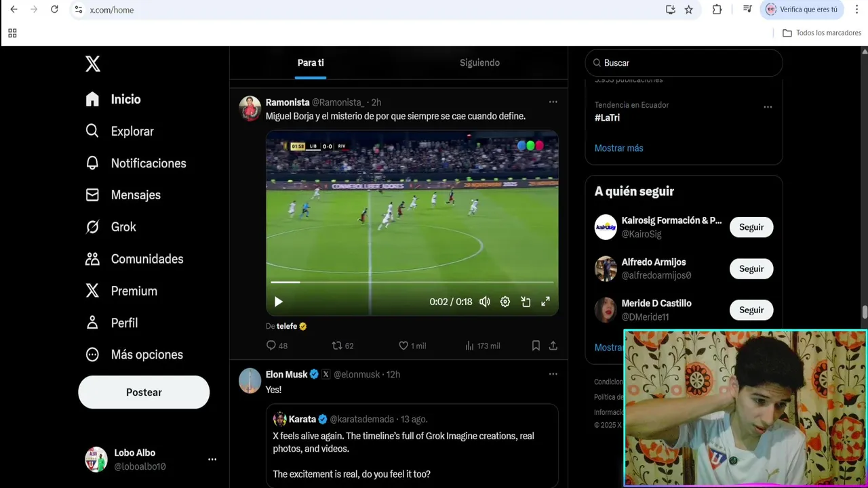Open Lobo Albo account menu dots

pos(212,460)
